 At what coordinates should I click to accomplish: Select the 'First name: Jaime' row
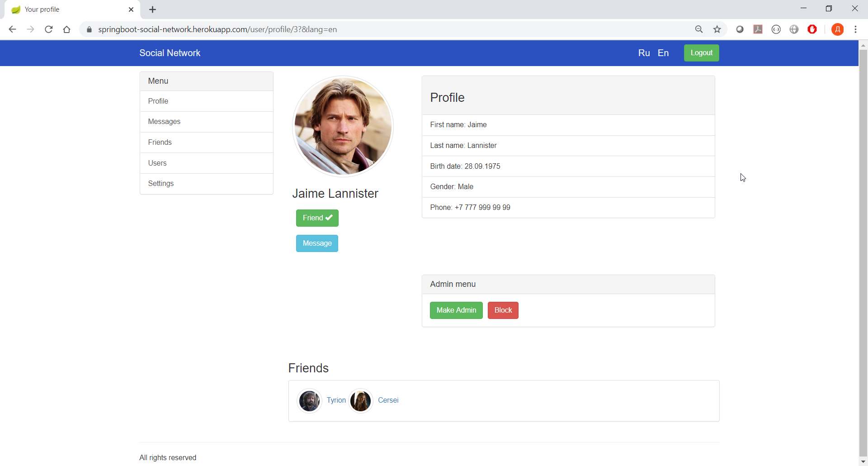tap(568, 125)
